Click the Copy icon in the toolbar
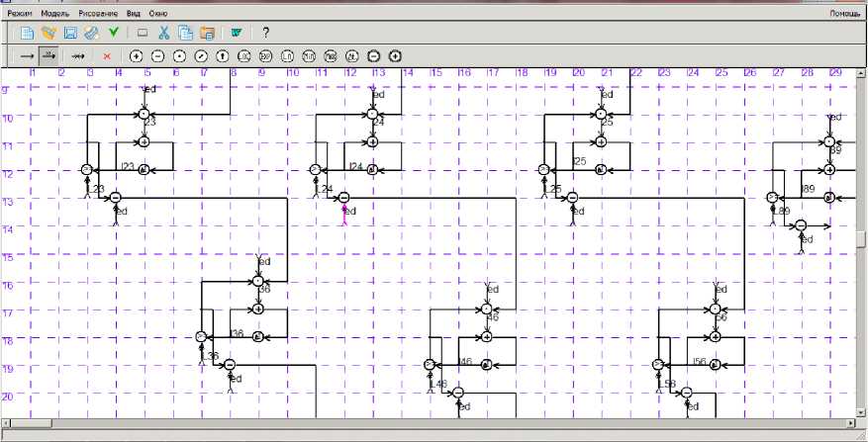868x442 pixels. pyautogui.click(x=185, y=33)
